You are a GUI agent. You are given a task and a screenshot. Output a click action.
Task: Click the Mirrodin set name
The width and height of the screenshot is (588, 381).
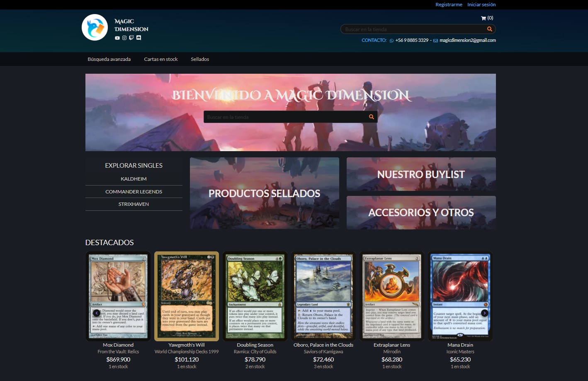pyautogui.click(x=392, y=352)
